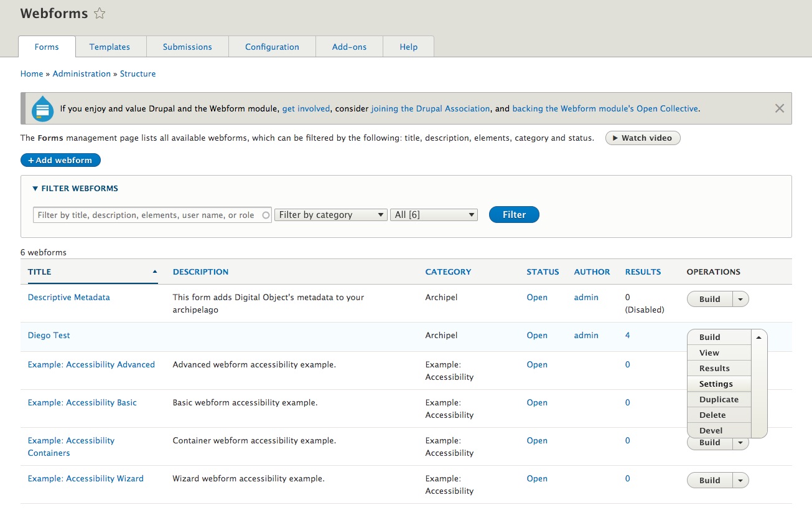
Task: Click the star shortcut icon beside Webforms
Action: pos(100,14)
